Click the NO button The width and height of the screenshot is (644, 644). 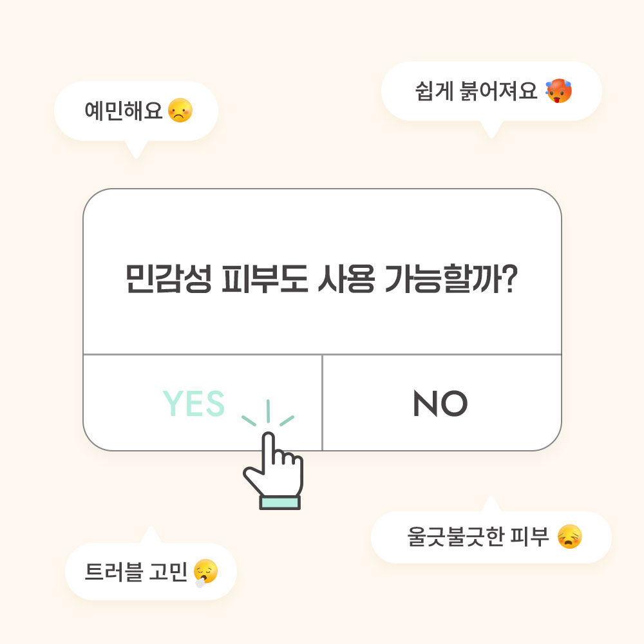440,403
